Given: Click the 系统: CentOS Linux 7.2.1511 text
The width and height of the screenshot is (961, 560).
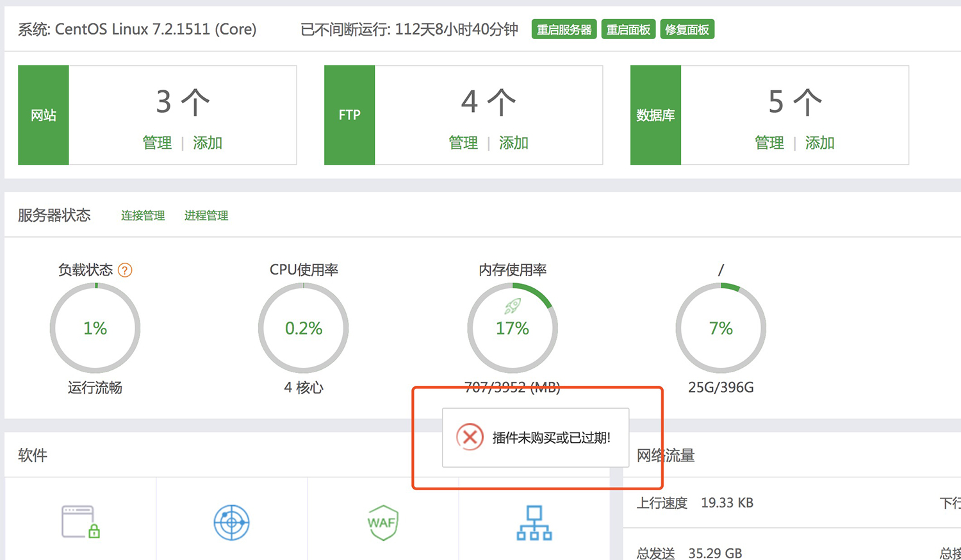Looking at the screenshot, I should pos(137,29).
